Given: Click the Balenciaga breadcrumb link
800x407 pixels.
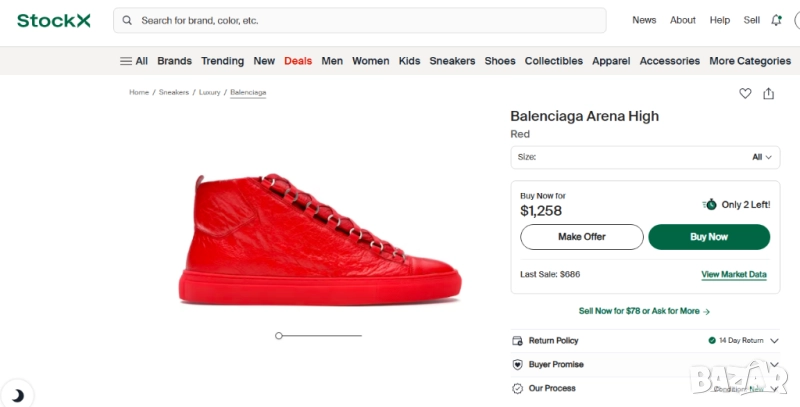Looking at the screenshot, I should 248,92.
